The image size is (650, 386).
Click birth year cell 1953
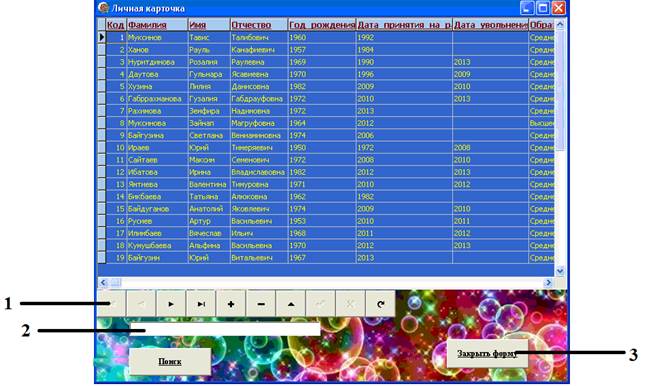322,221
